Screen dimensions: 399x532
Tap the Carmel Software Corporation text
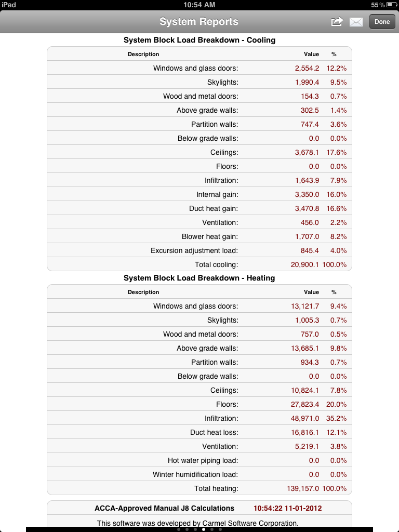250,523
